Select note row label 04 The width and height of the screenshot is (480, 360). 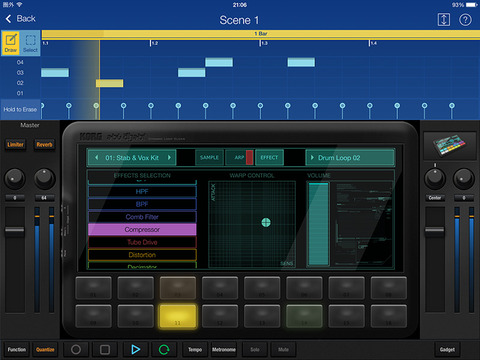20,62
